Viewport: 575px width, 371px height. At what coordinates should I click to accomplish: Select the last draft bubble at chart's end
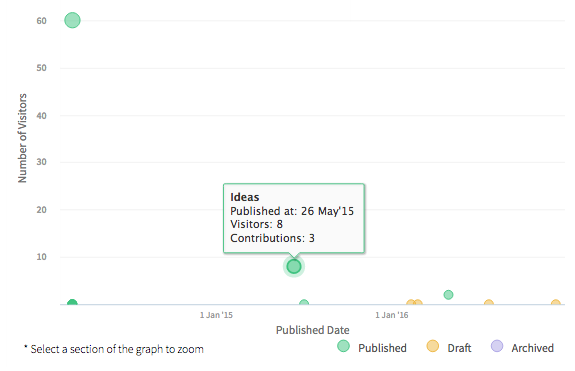pos(556,303)
